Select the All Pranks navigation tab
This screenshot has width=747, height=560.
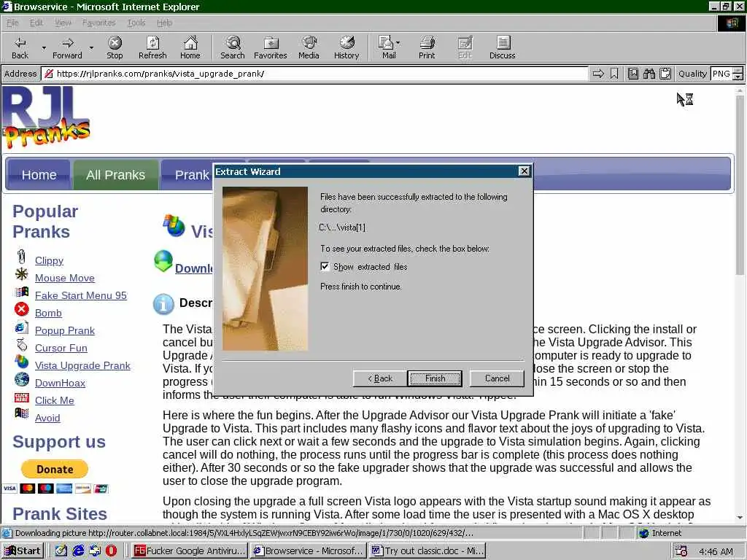click(x=115, y=175)
